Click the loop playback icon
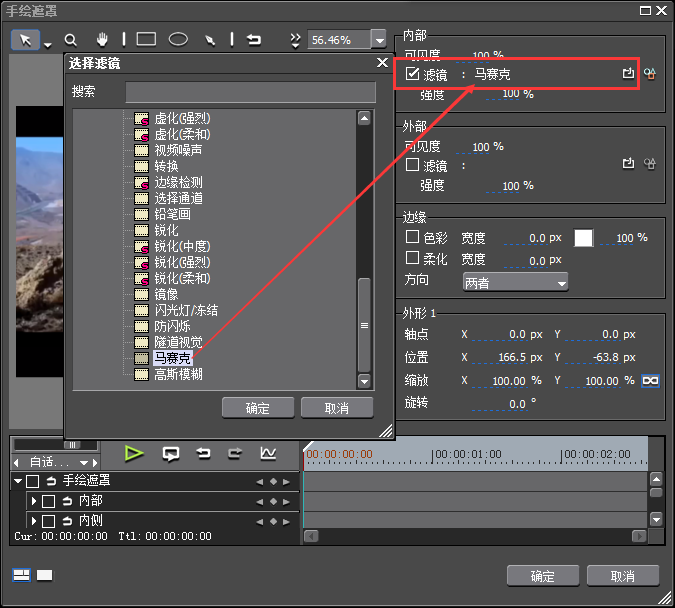675x608 pixels. coord(170,454)
